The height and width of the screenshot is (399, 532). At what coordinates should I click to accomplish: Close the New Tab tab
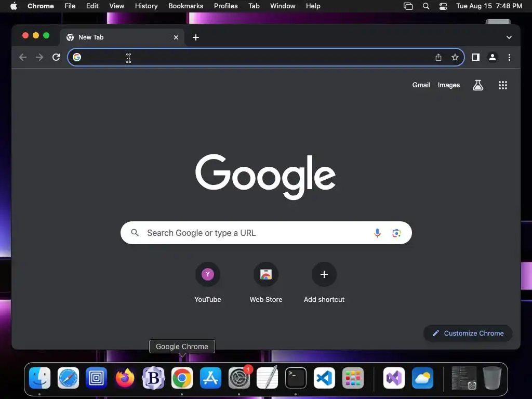pos(176,37)
